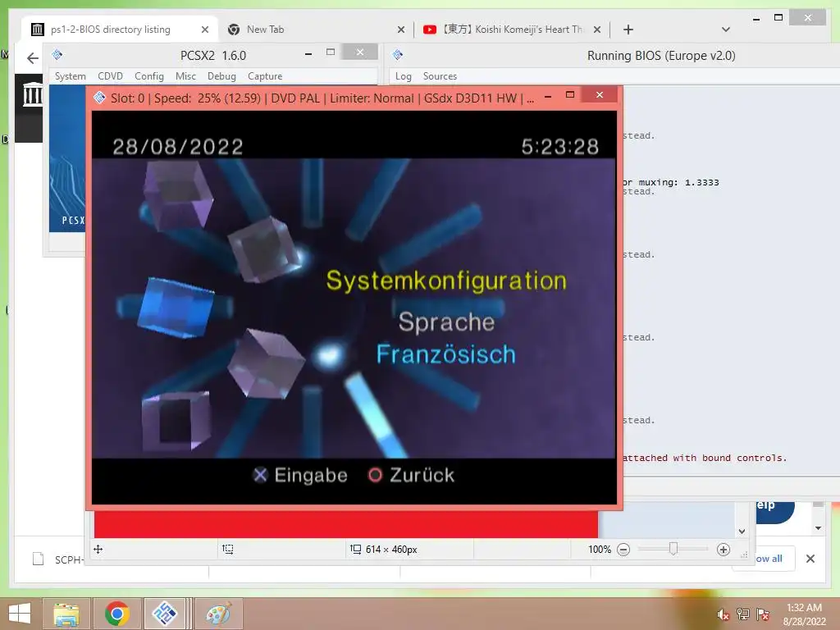Click the X Eingabe prompt
Screen dimensions: 840x630
(x=300, y=475)
